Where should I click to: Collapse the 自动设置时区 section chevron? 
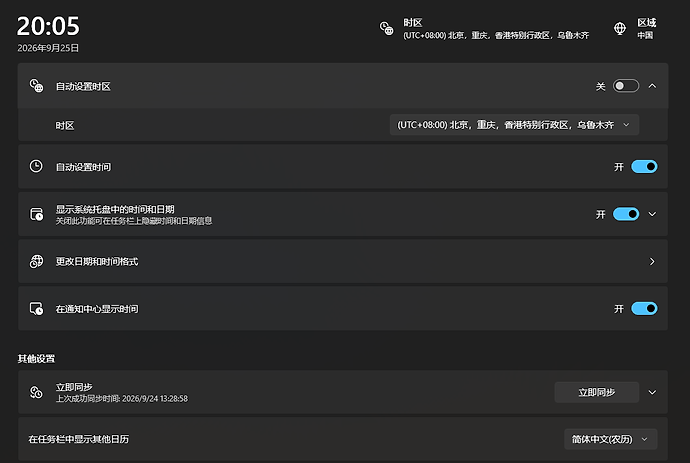tap(652, 86)
